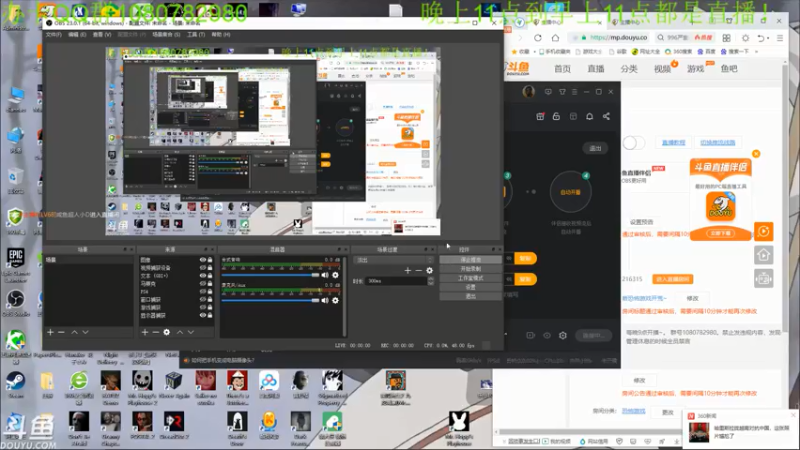Open the 场景集合(S) menu in OBS
Image resolution: width=800 pixels, height=450 pixels.
click(166, 34)
